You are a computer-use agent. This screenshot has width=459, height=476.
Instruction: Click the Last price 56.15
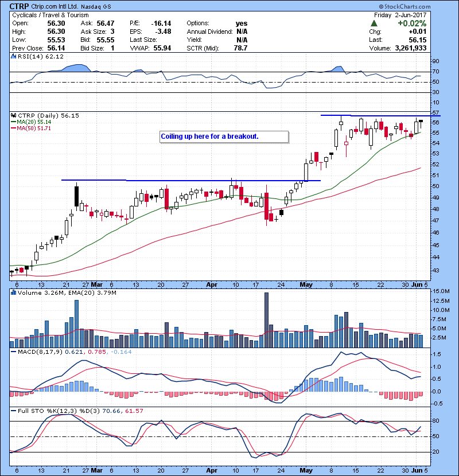pos(417,40)
